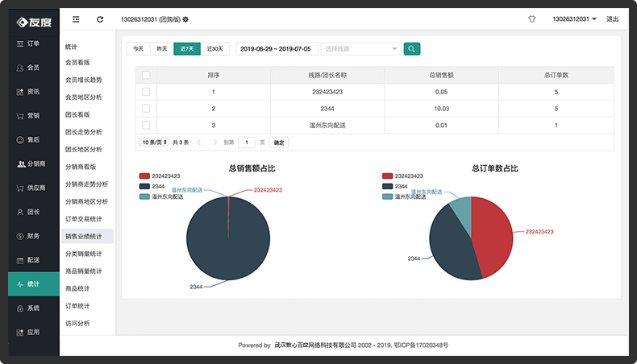Open 会员 in the left sidebar
The height and width of the screenshot is (364, 637).
click(x=34, y=68)
